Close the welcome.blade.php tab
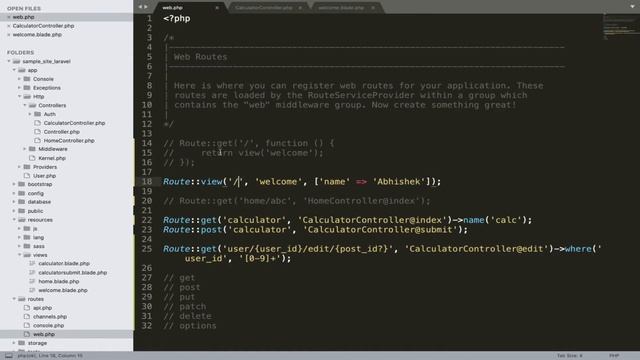 tap(373, 8)
